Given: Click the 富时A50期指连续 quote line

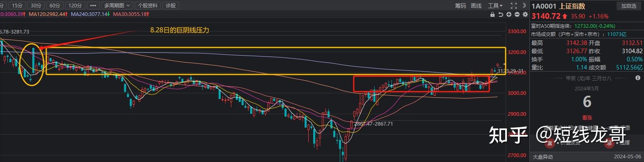Looking at the screenshot, I should pyautogui.click(x=573, y=26).
